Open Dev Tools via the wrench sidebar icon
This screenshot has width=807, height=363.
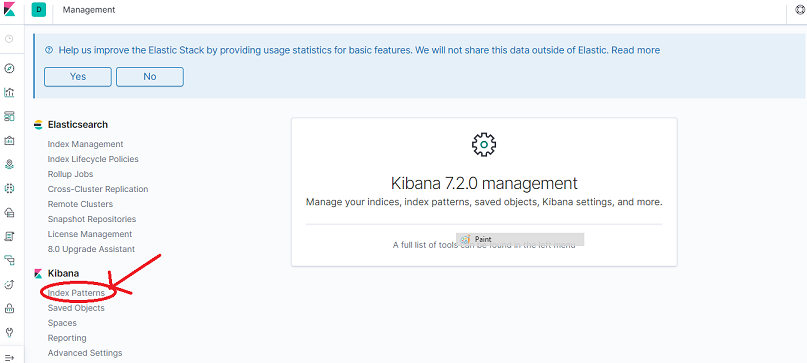pyautogui.click(x=9, y=332)
